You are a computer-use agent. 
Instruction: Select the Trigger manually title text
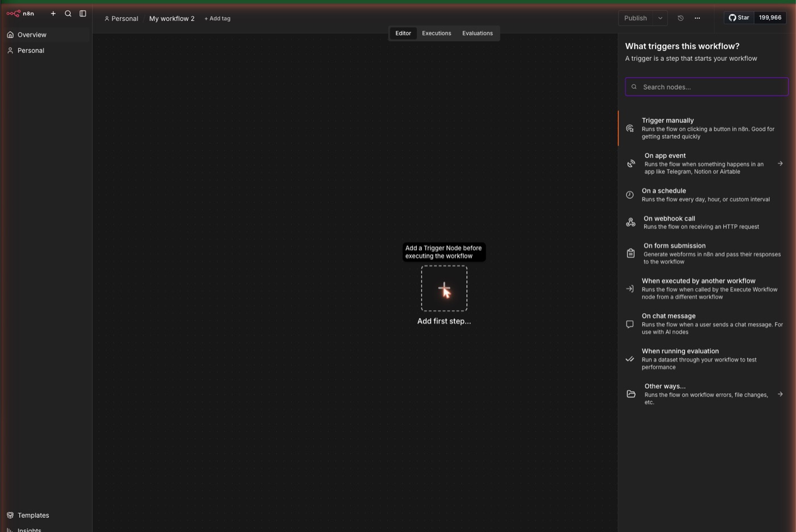(668, 120)
